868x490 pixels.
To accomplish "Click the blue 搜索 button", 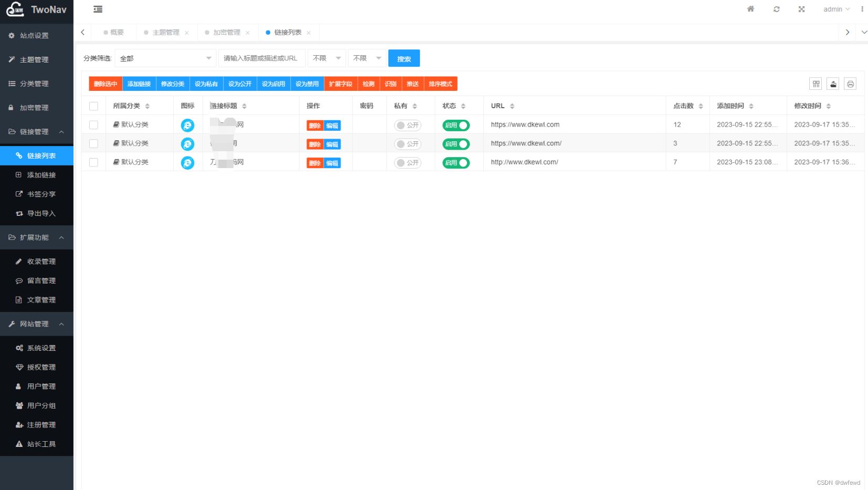I will click(404, 58).
